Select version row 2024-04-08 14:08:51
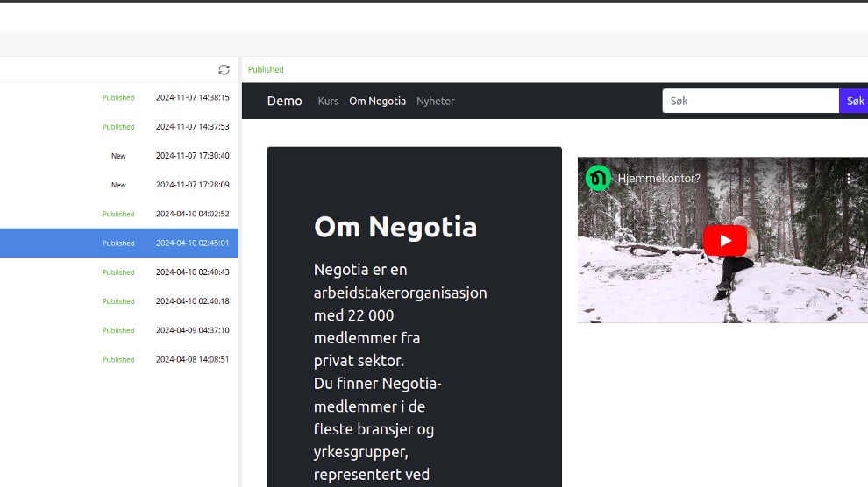The image size is (868, 487). pyautogui.click(x=119, y=359)
